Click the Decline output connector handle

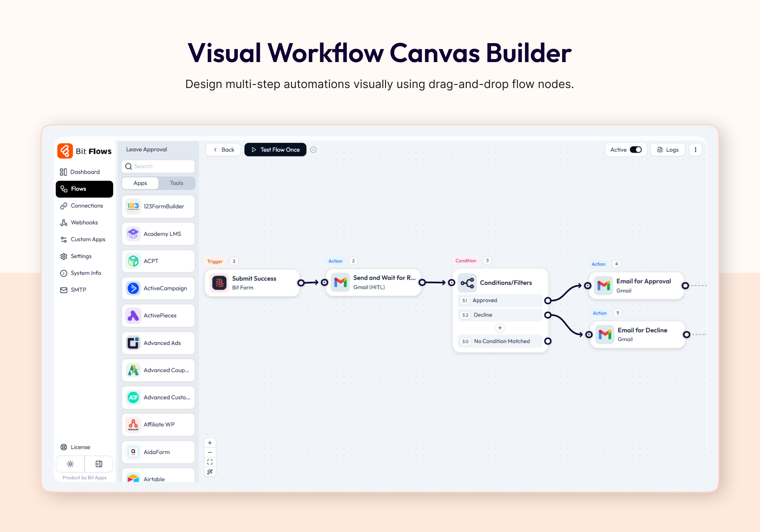[x=548, y=315]
